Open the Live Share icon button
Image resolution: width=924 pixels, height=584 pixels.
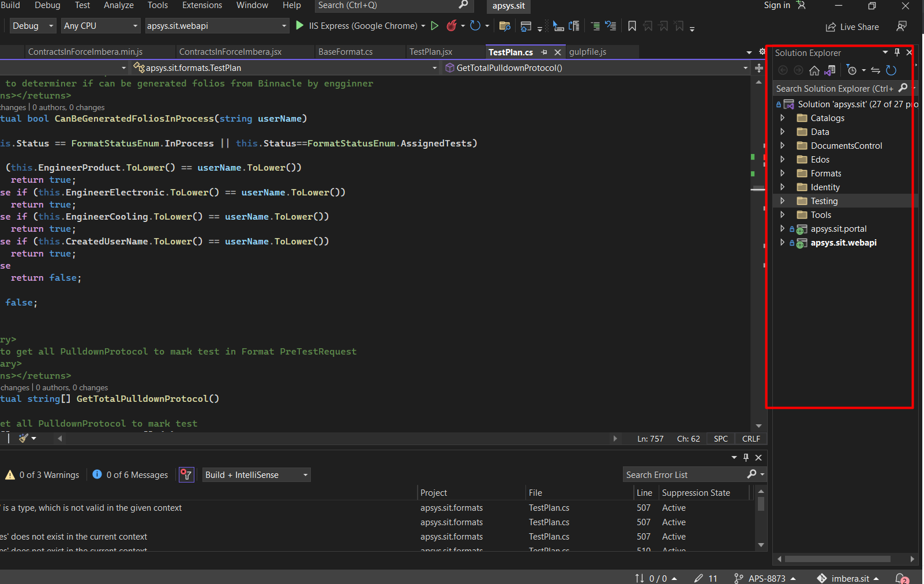(852, 27)
